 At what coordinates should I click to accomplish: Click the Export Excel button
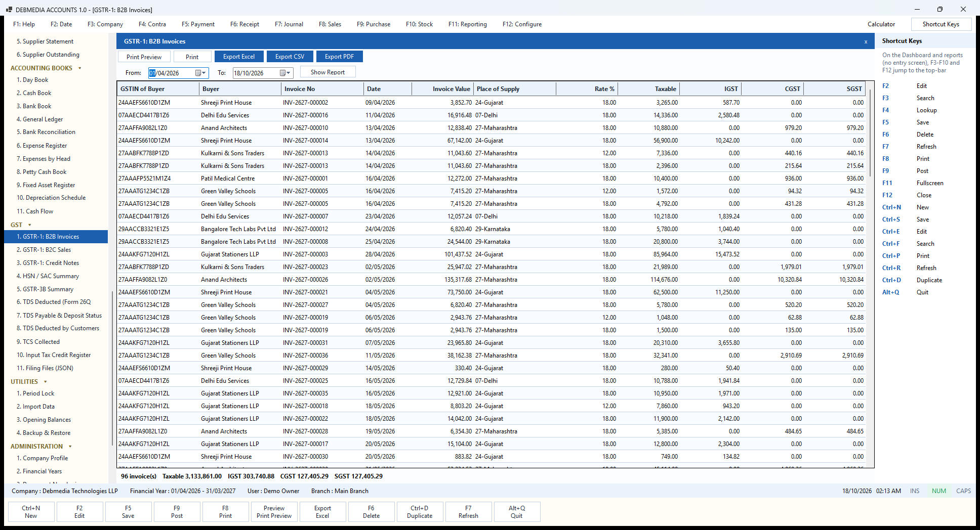239,57
